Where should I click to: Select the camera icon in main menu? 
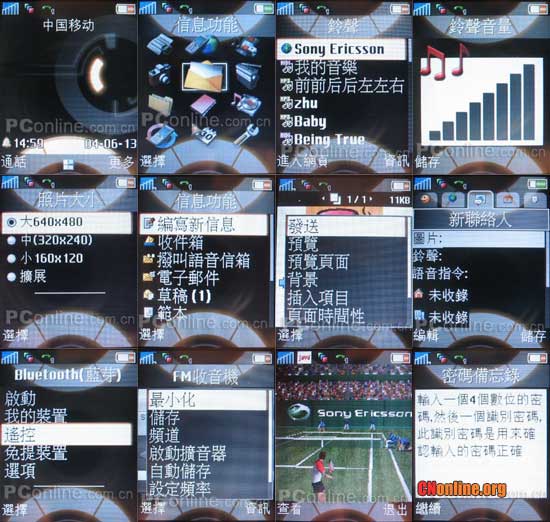[x=161, y=75]
